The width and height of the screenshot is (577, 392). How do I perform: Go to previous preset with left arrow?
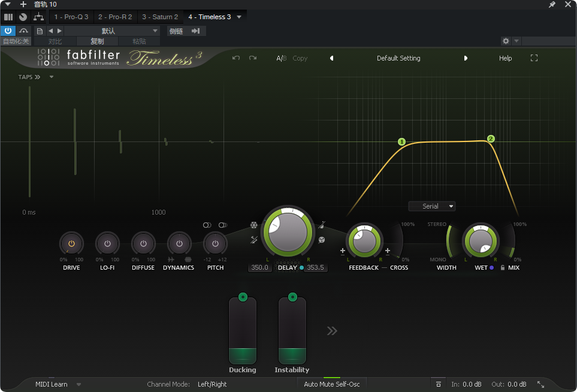pyautogui.click(x=331, y=58)
